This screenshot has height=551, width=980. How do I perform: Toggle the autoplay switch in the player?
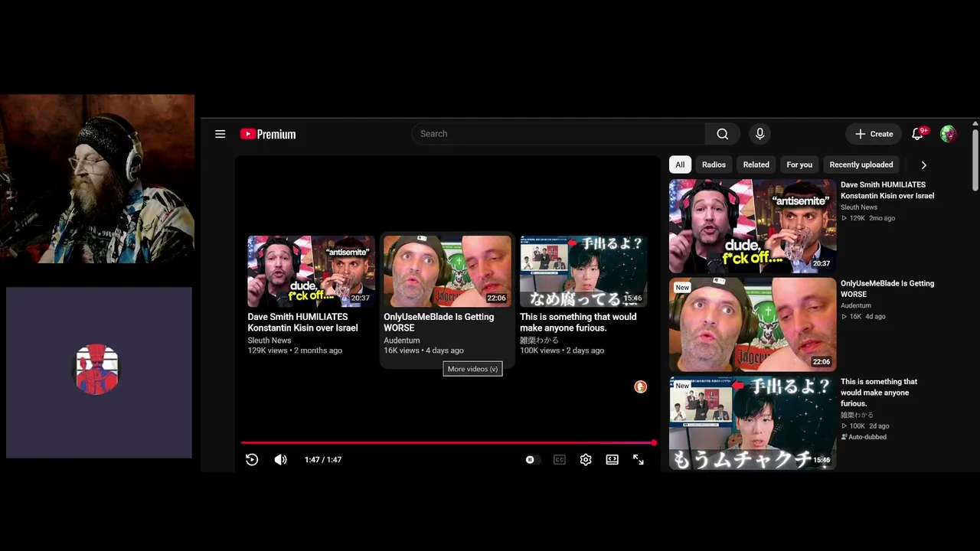click(533, 459)
